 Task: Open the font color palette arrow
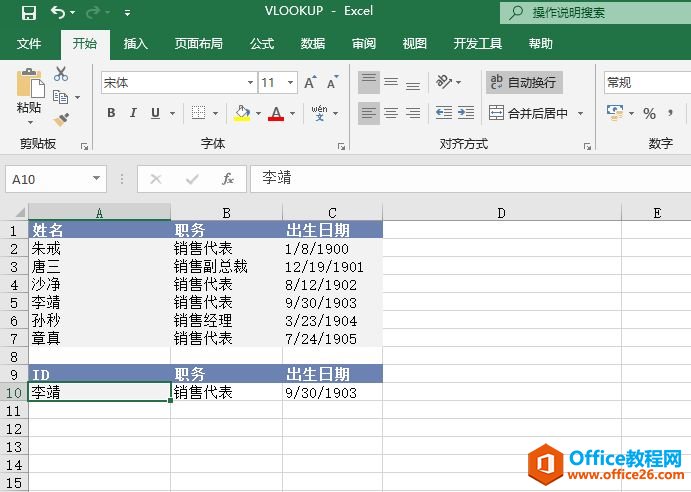[x=293, y=113]
